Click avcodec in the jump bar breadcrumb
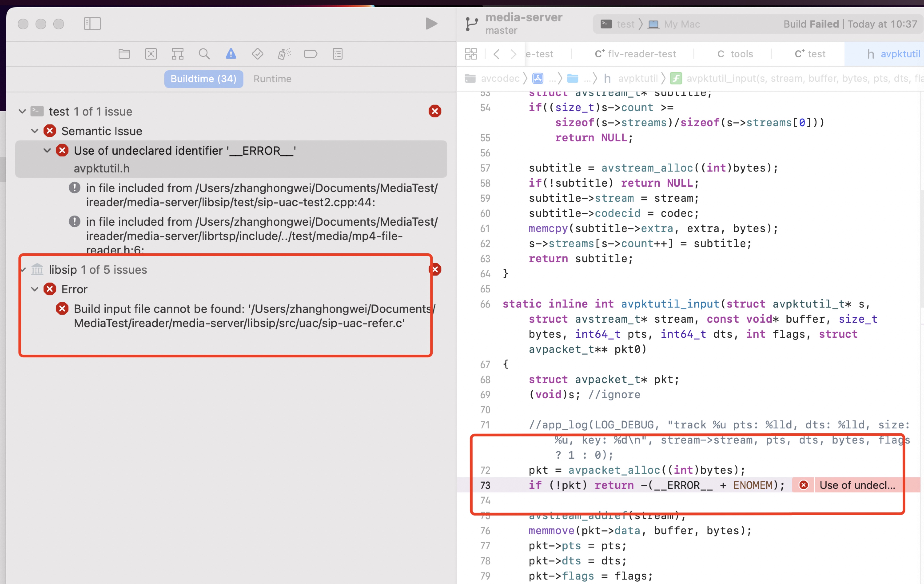Screen dimensions: 924x584 501,78
